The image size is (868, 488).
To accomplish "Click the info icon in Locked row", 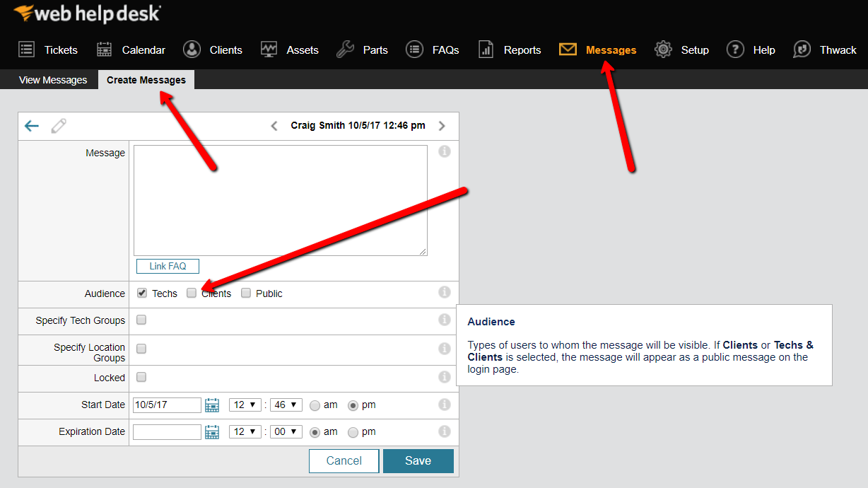I will pos(445,377).
